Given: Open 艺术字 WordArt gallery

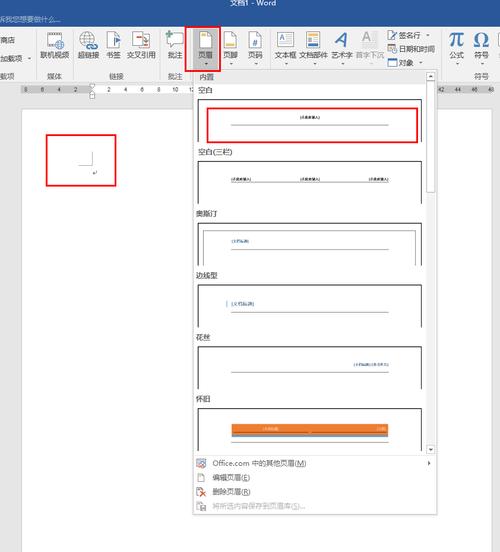Looking at the screenshot, I should point(342,49).
